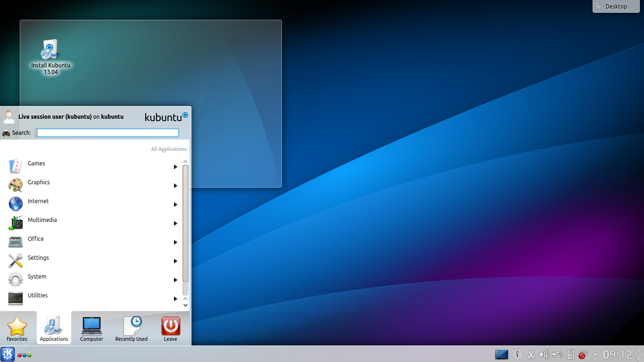Click the scroll-down arrow at the bottom of the menu list
644x362 pixels.
185,305
